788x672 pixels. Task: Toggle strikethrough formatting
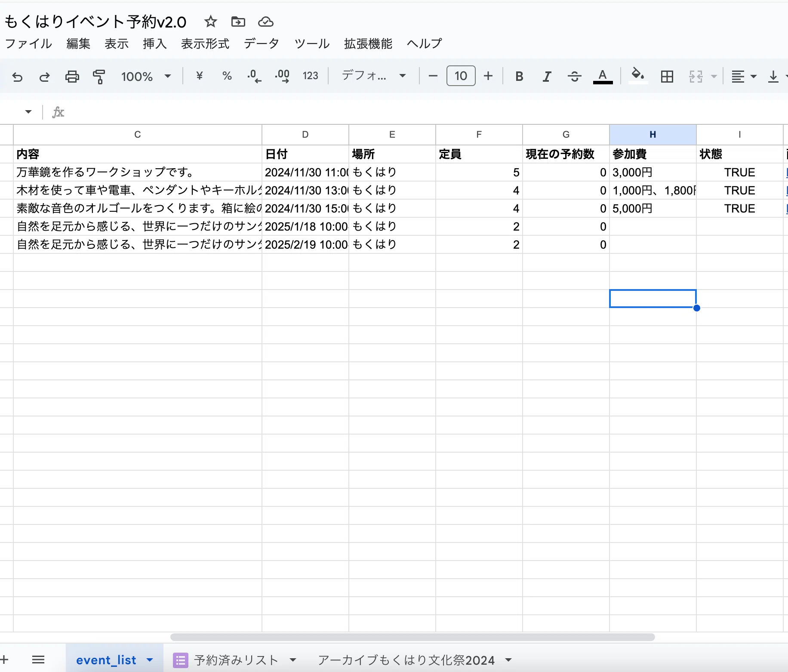(574, 77)
